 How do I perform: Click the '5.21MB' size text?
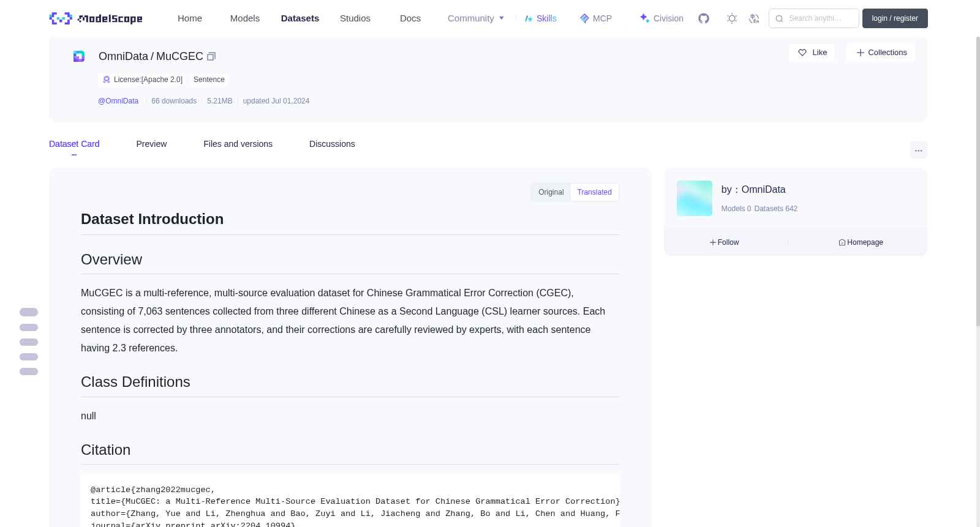[x=220, y=101]
